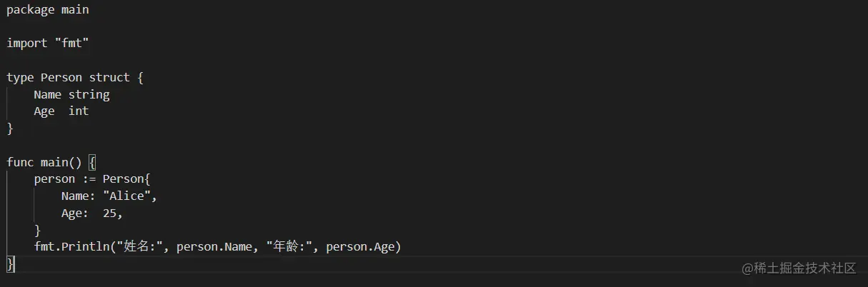868x287 pixels.
Task: Click the highlighted opening brace after main()
Action: coord(92,162)
